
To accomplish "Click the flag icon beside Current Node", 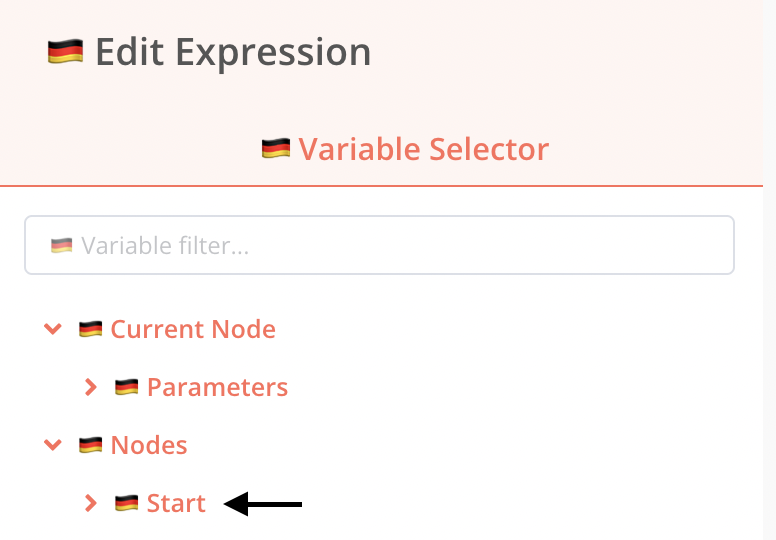I will [91, 329].
